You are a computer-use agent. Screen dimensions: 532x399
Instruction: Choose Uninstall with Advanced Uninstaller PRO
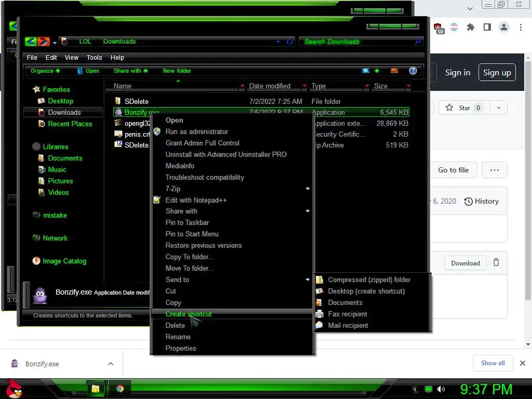pos(226,154)
